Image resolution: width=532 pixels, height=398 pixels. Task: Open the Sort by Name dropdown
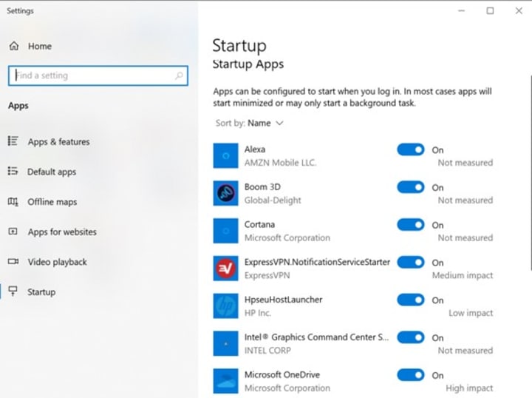[250, 123]
